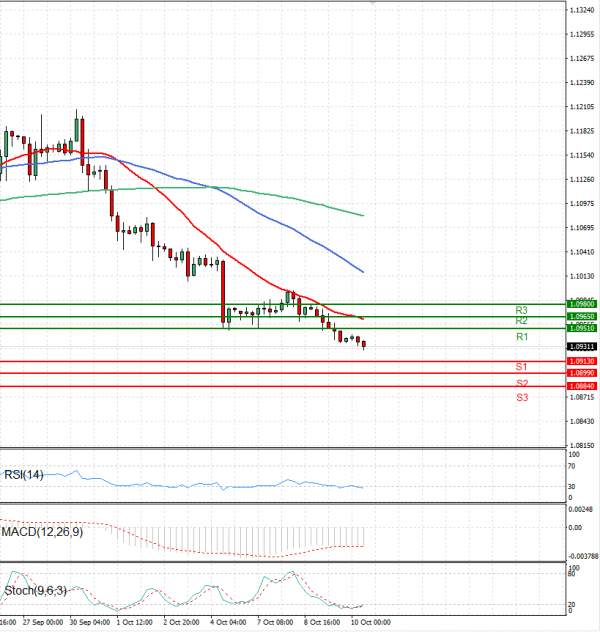Click the S2 support label

[x=522, y=383]
